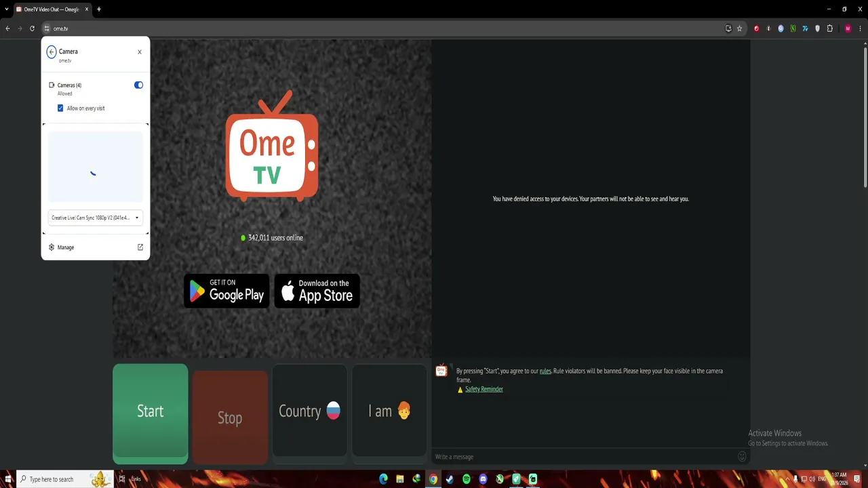
Task: Open the Chrome three-dot menu
Action: (860, 28)
